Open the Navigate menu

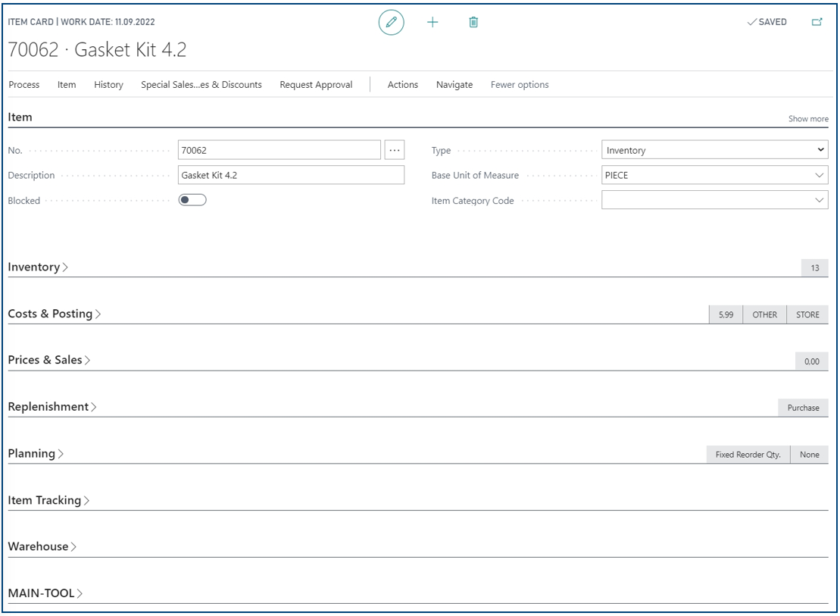(454, 85)
